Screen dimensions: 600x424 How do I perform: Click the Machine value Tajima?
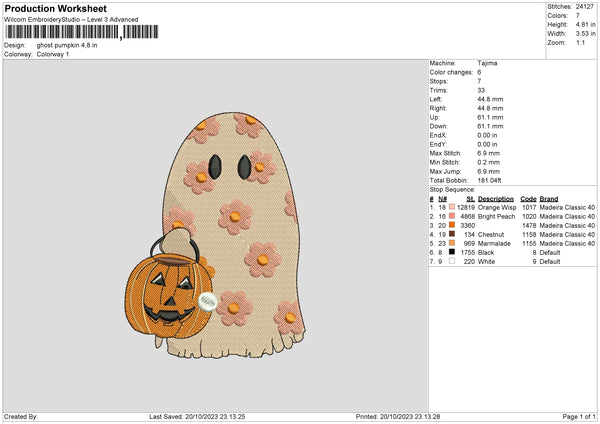click(x=487, y=63)
